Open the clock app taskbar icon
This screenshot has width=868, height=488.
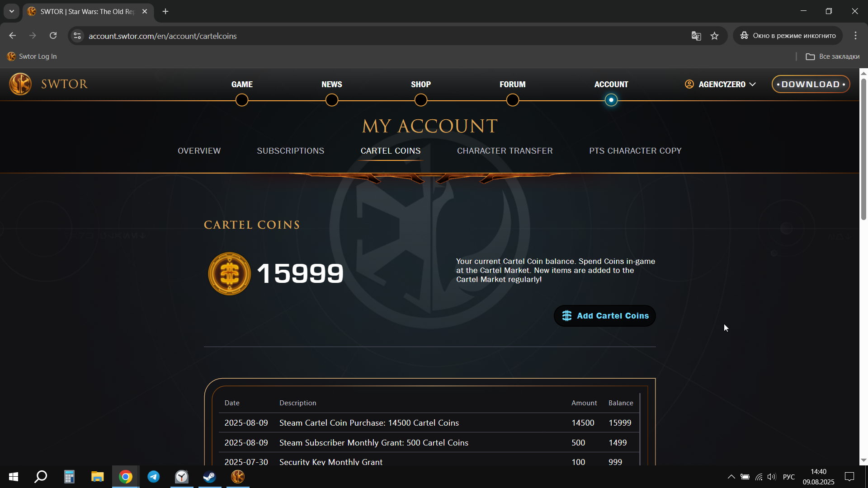[x=182, y=477]
